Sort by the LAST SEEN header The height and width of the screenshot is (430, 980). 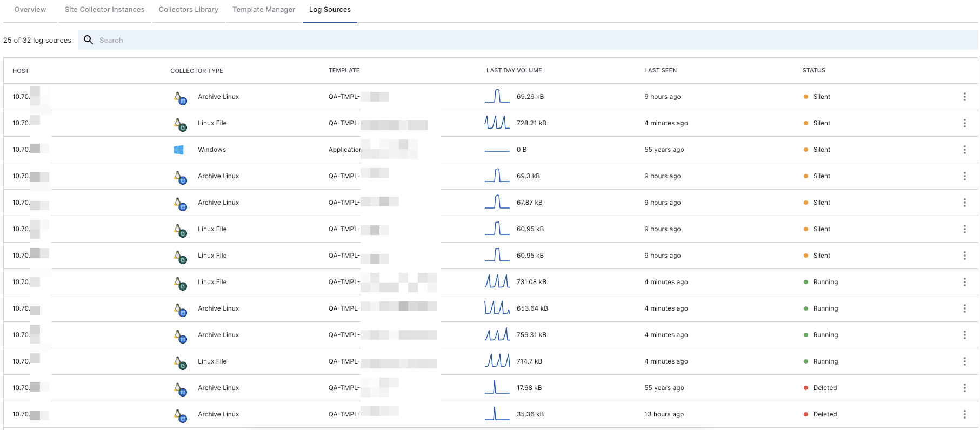[661, 70]
